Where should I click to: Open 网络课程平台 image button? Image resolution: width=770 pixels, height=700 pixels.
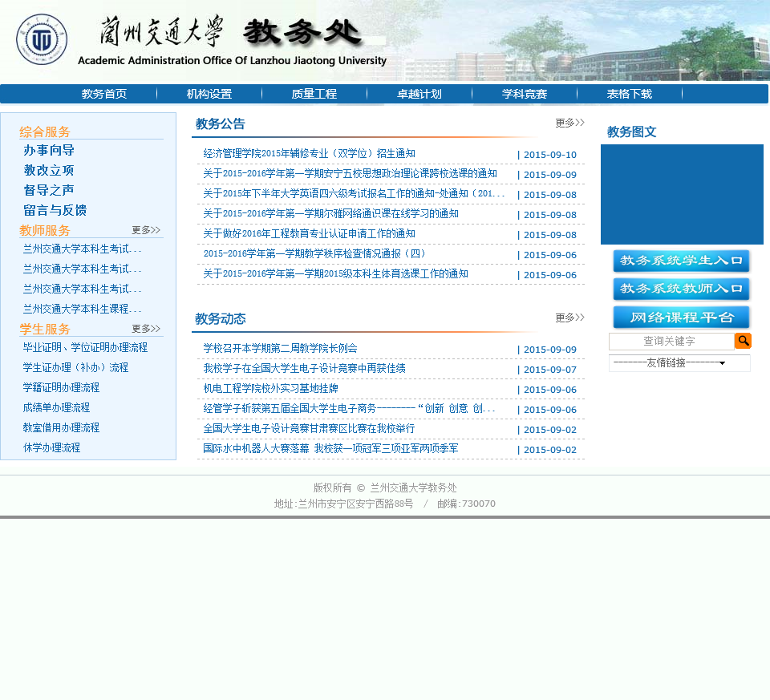tap(681, 318)
